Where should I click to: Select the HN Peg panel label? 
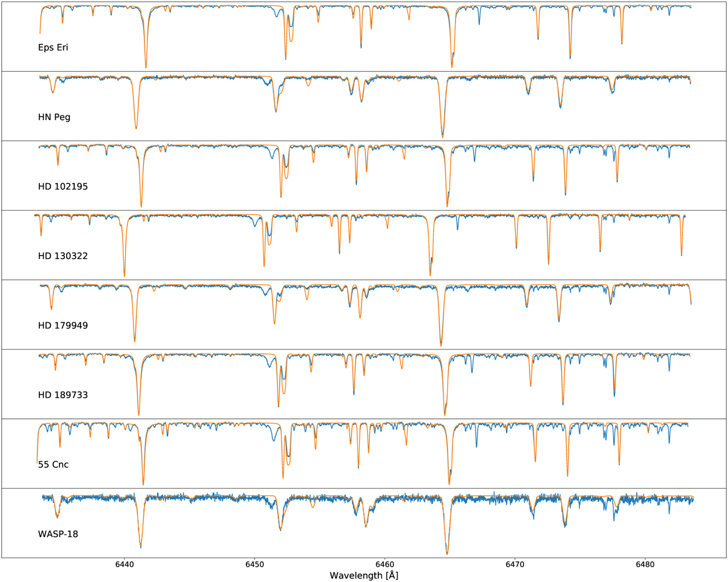click(x=54, y=117)
